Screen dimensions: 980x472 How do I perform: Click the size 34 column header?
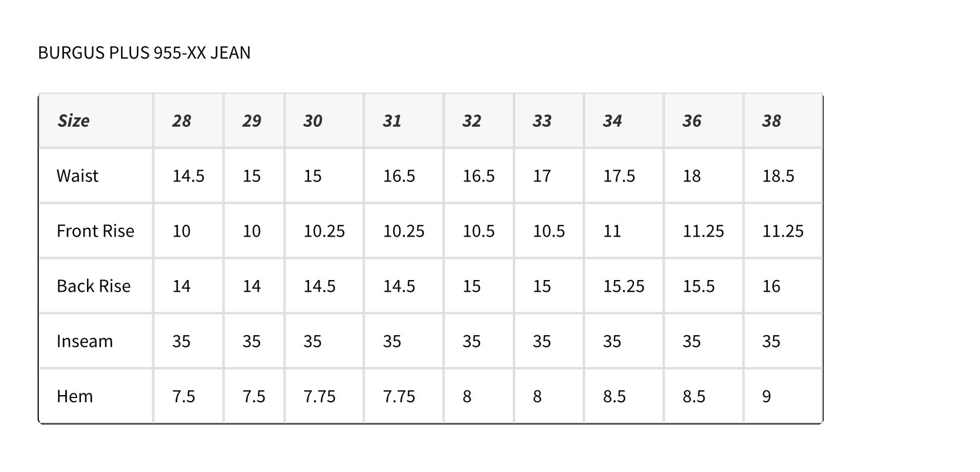612,121
